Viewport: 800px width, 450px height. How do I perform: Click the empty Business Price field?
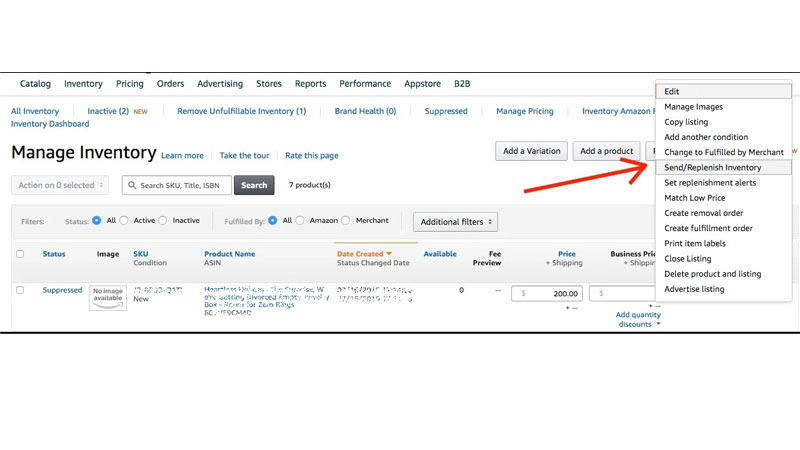click(622, 293)
